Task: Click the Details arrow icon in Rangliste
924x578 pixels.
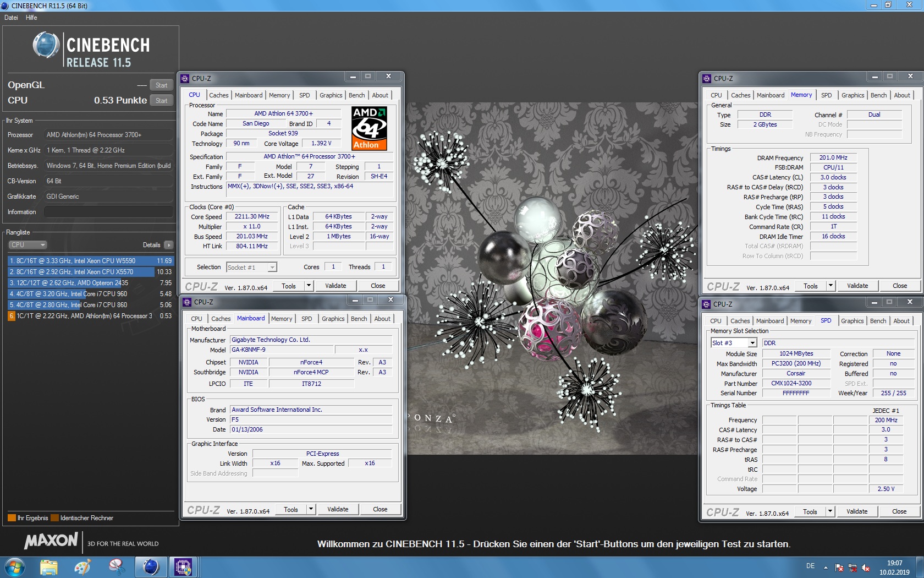Action: point(169,245)
